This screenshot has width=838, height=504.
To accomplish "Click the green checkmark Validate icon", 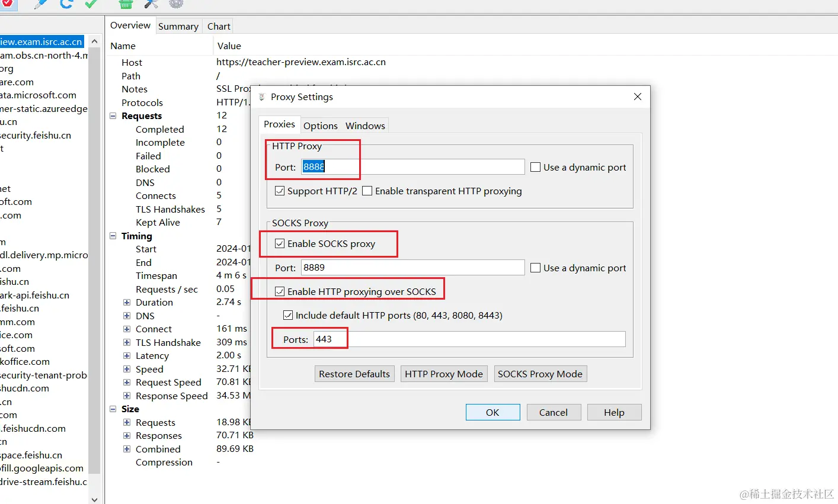I will click(x=91, y=4).
